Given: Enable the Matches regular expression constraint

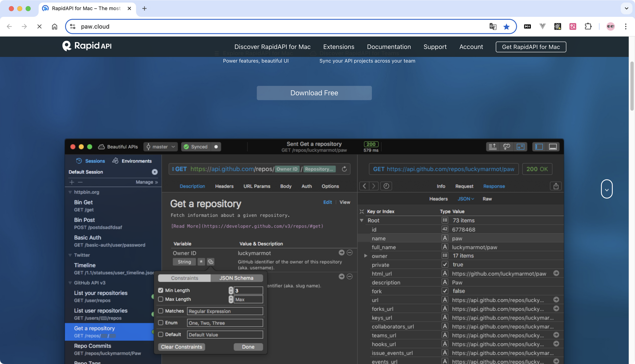Looking at the screenshot, I should coord(161,311).
